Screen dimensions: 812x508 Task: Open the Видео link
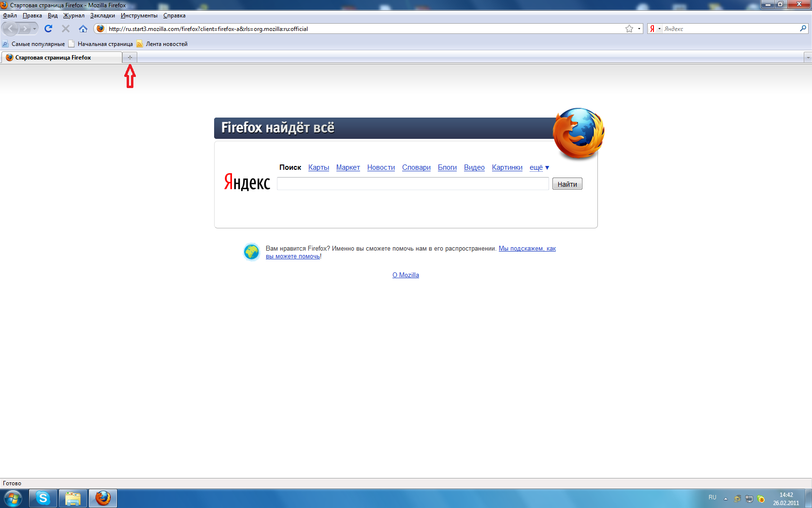click(474, 167)
